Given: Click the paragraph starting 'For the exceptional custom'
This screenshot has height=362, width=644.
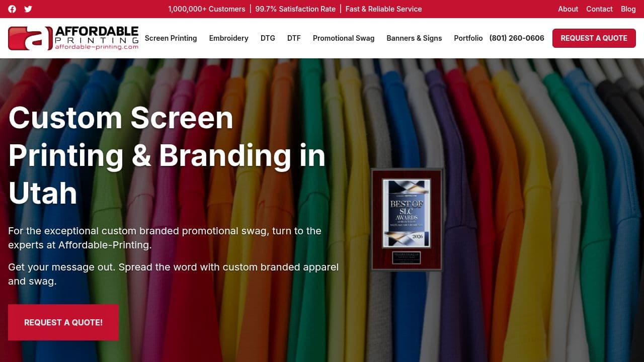Looking at the screenshot, I should tap(165, 238).
